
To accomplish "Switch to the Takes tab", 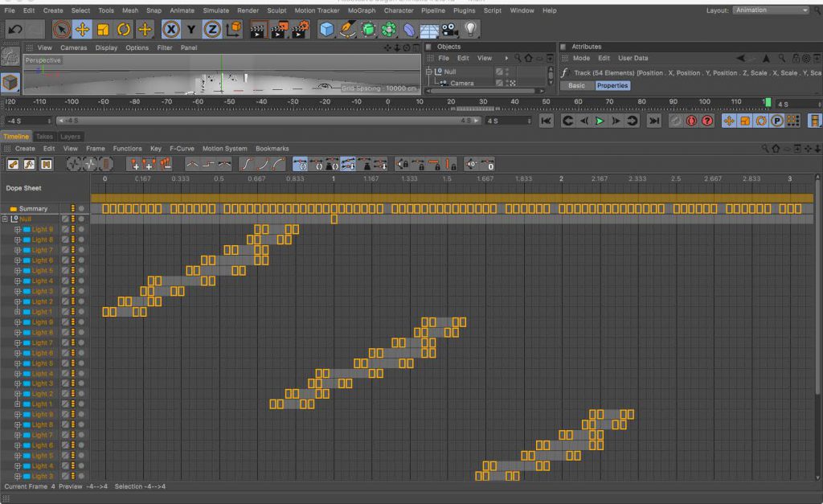I will click(45, 137).
